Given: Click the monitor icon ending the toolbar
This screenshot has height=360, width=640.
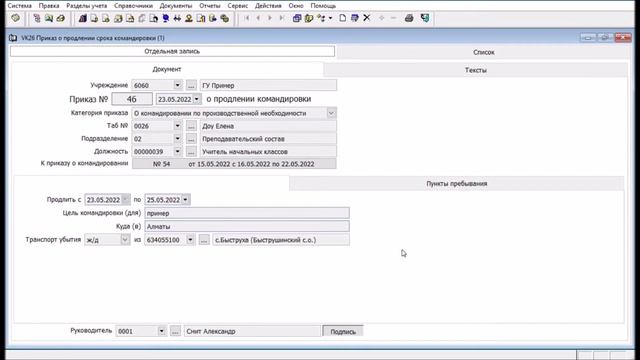Looking at the screenshot, I should coord(425,18).
